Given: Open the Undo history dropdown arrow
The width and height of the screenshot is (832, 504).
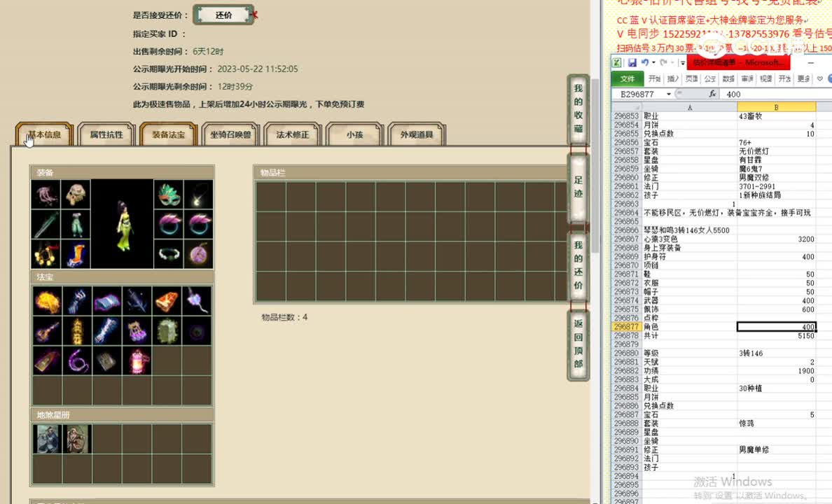Looking at the screenshot, I should [653, 63].
